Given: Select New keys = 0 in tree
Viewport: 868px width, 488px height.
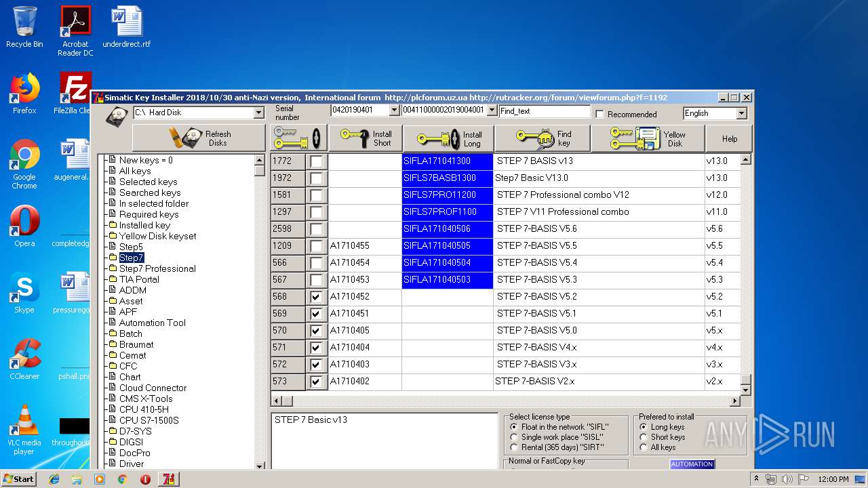Looking at the screenshot, I should click(146, 160).
